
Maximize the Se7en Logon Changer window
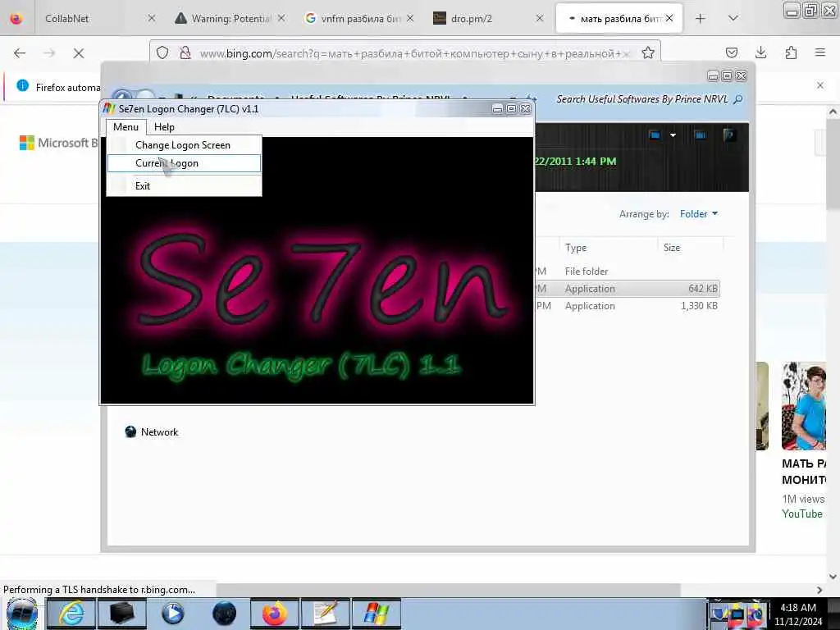point(511,109)
